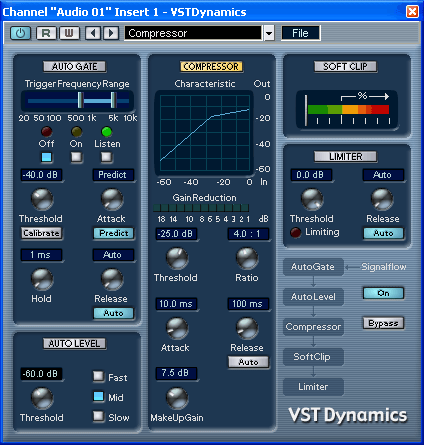The height and width of the screenshot is (445, 424).
Task: Click the GainReduction meter
Action: pos(201,208)
